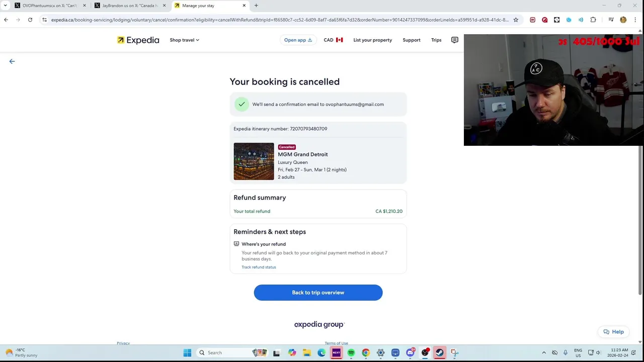Open the Extensions puzzle icon

(593, 20)
